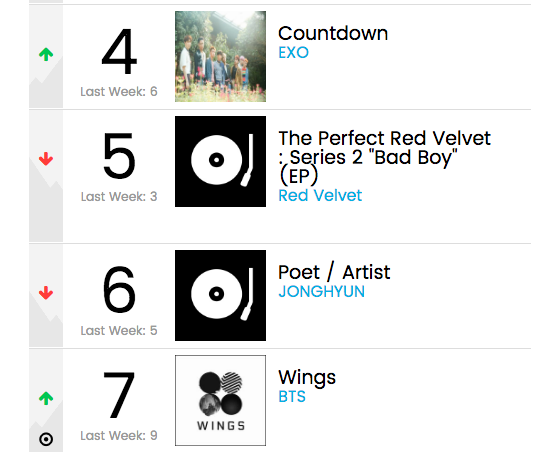Click the green up arrow beside rank 7
This screenshot has width=544, height=453.
coord(46,398)
